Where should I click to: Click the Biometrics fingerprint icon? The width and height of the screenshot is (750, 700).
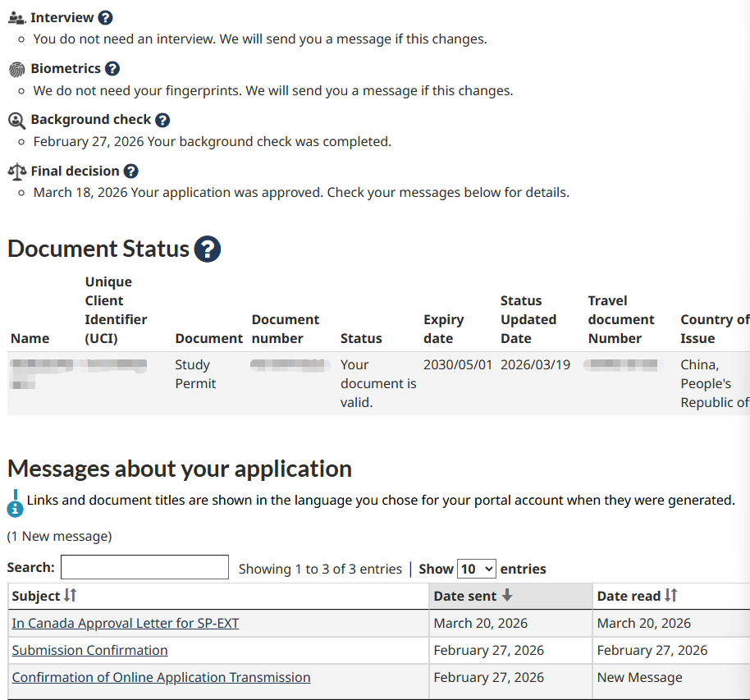tap(16, 70)
